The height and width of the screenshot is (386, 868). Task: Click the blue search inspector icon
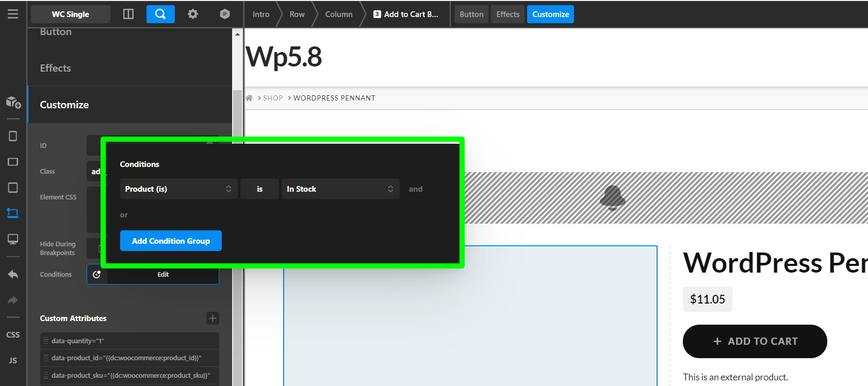(160, 14)
